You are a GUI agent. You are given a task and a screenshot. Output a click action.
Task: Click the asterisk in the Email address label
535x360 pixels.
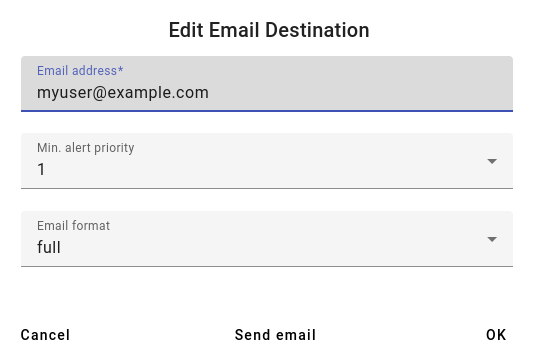click(120, 69)
